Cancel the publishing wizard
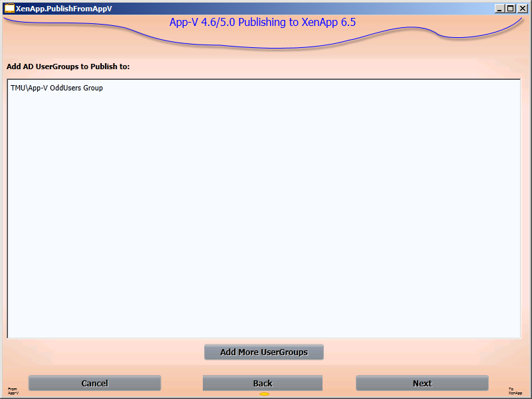532x399 pixels. point(94,384)
